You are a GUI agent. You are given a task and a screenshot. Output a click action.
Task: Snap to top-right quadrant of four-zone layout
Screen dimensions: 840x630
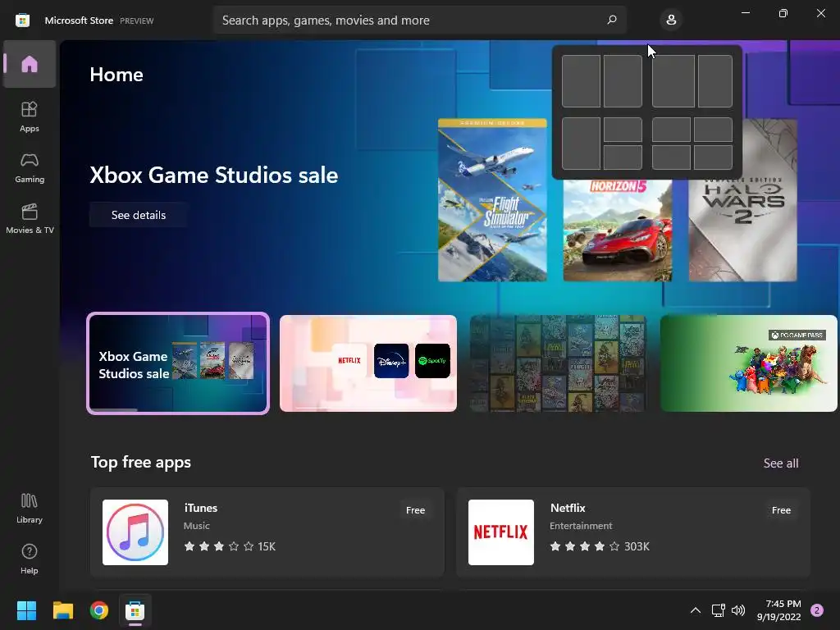[713, 130]
